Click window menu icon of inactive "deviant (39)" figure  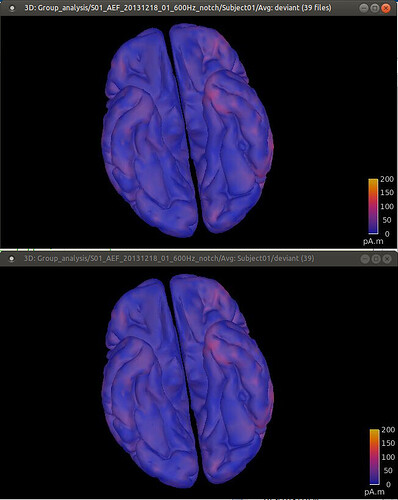(x=12, y=259)
